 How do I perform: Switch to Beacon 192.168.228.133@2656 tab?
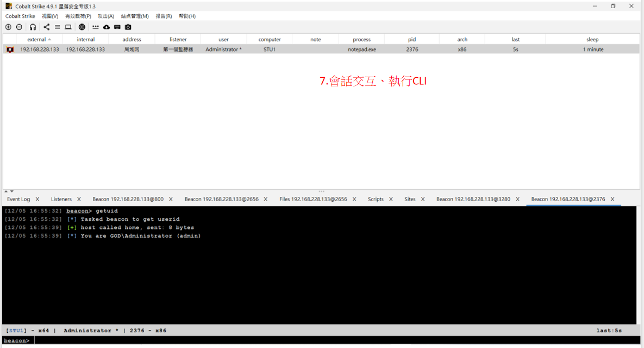tap(221, 199)
